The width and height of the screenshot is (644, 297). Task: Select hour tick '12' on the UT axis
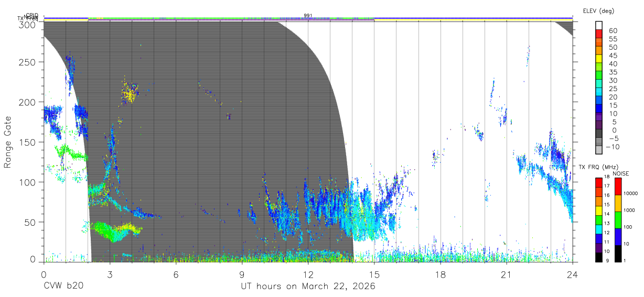(308, 274)
